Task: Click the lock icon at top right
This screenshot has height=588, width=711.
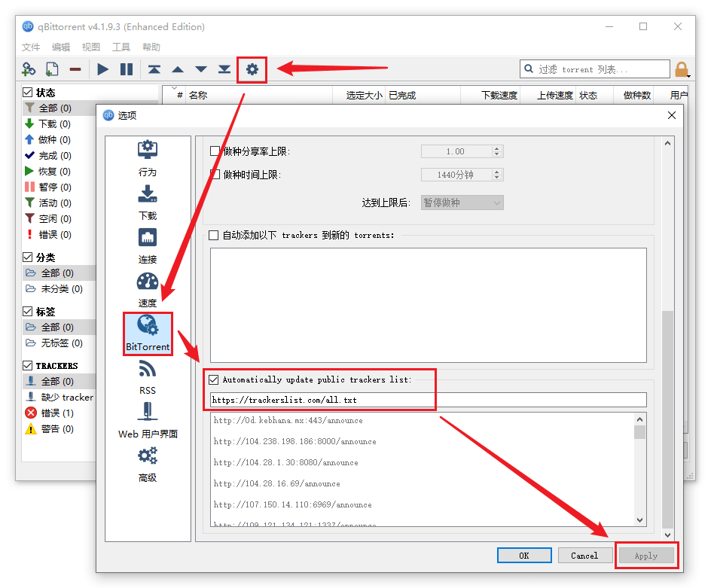Action: 682,70
